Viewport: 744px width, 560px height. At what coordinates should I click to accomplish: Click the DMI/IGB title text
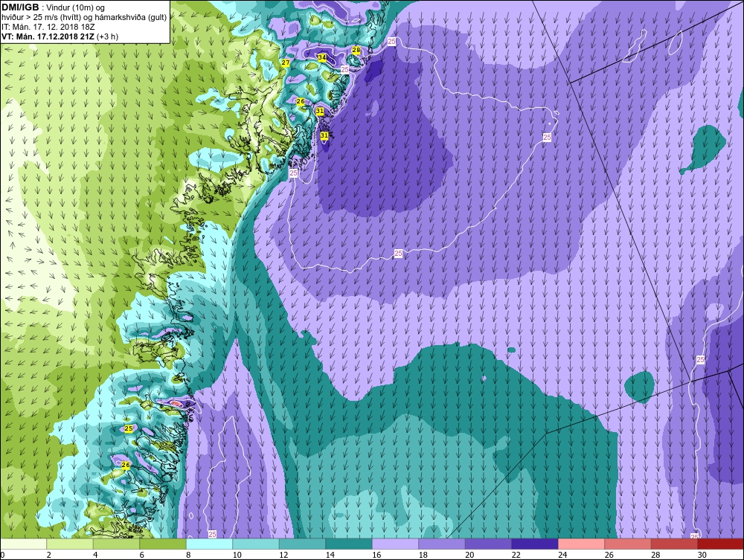(x=20, y=7)
